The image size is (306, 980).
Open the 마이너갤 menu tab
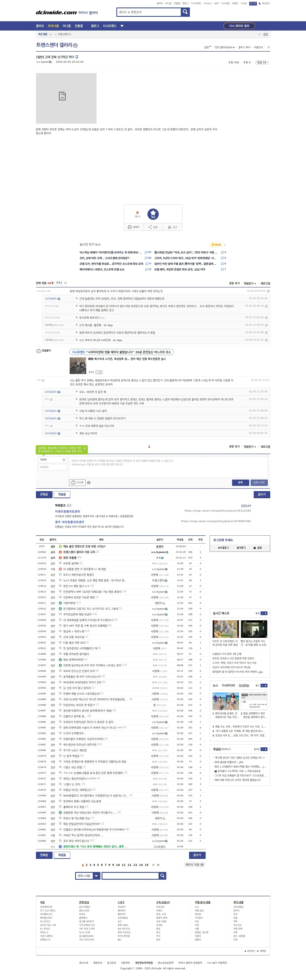(x=53, y=26)
